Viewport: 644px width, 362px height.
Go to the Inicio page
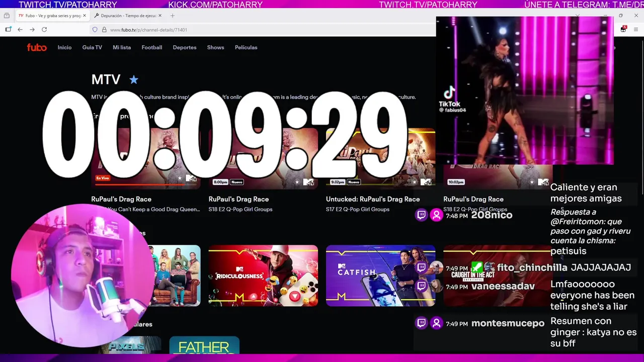[x=64, y=47]
